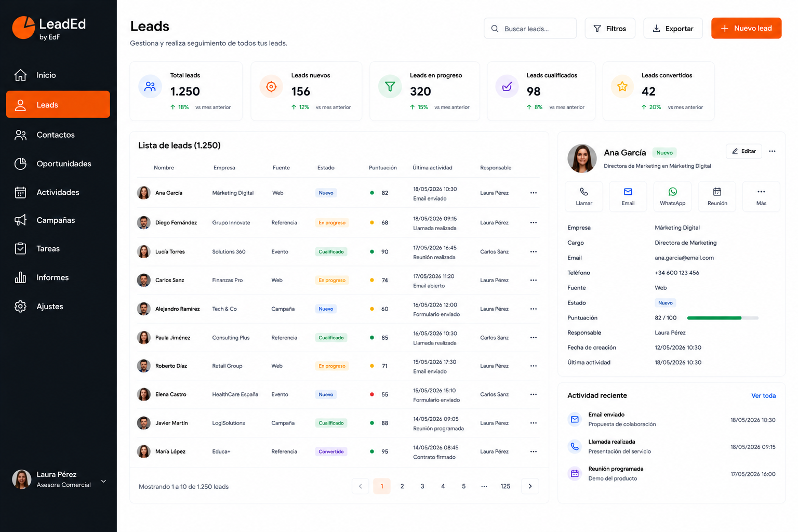Open Oportunidades in the sidebar

58,164
